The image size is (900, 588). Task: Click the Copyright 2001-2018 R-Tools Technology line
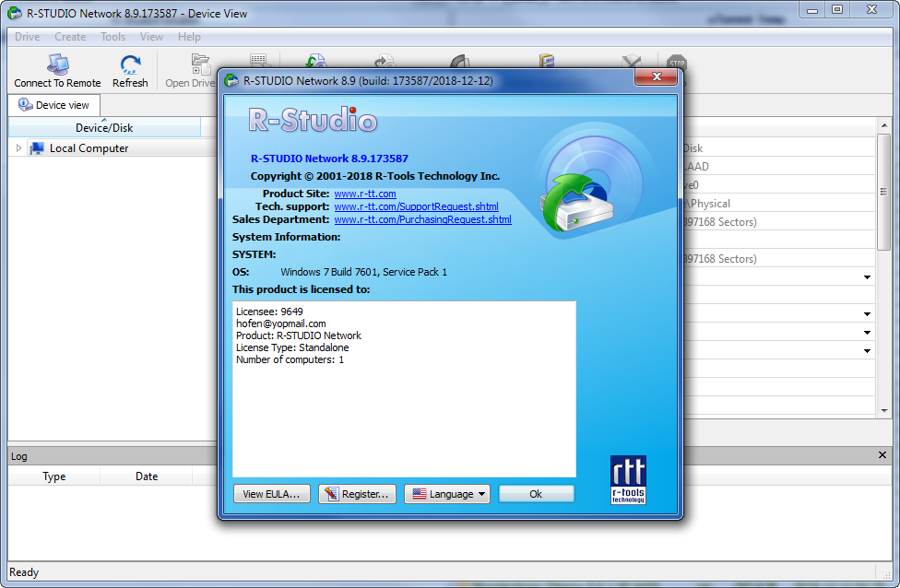[x=374, y=176]
